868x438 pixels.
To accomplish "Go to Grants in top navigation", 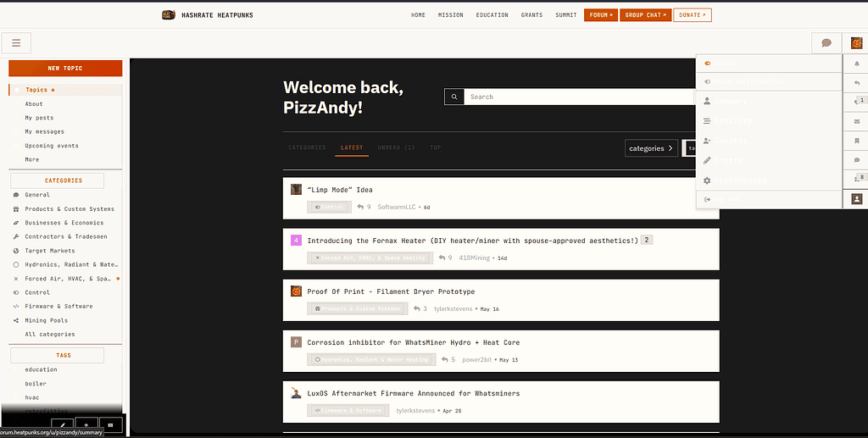I will (x=532, y=15).
